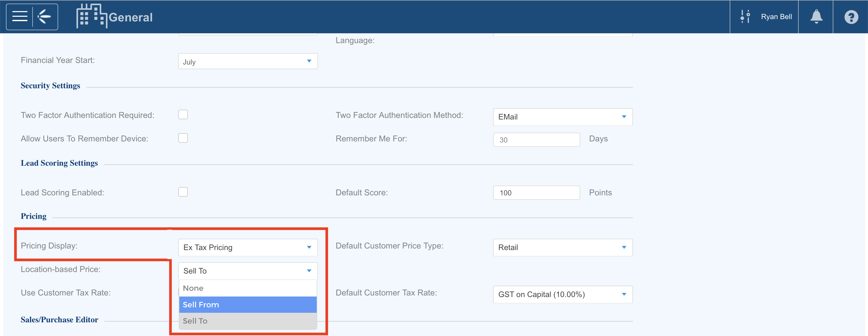Click Security Settings section heading
Image resolution: width=868 pixels, height=336 pixels.
51,85
